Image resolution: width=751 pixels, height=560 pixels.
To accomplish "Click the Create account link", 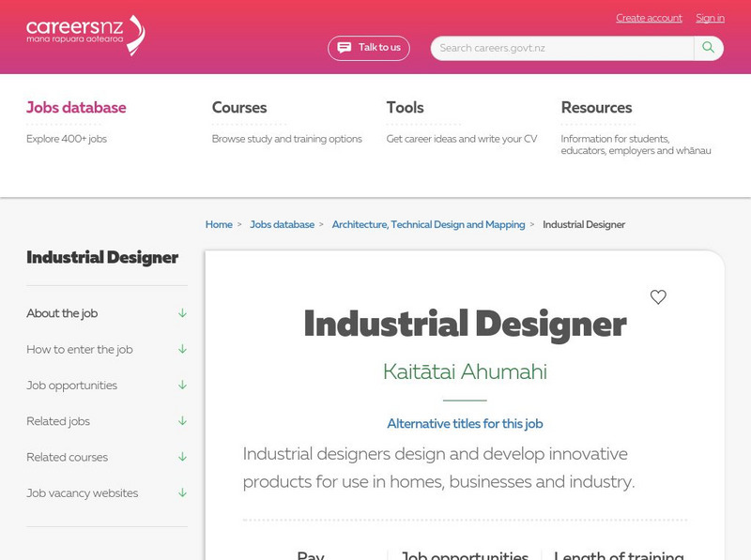I will point(648,18).
